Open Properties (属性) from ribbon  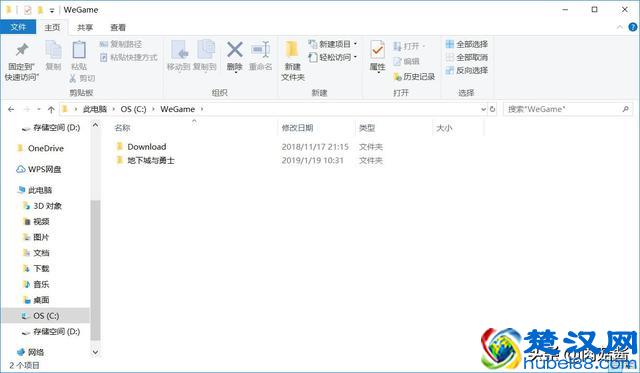click(377, 57)
